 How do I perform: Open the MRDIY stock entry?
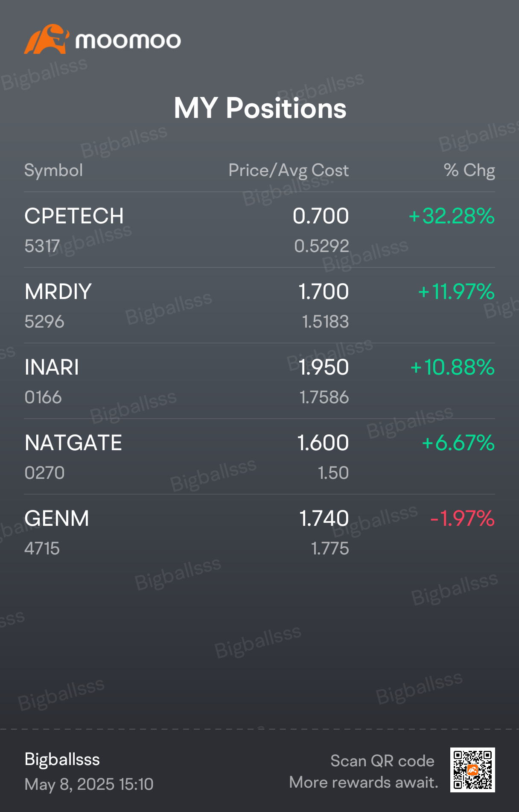[x=259, y=305]
